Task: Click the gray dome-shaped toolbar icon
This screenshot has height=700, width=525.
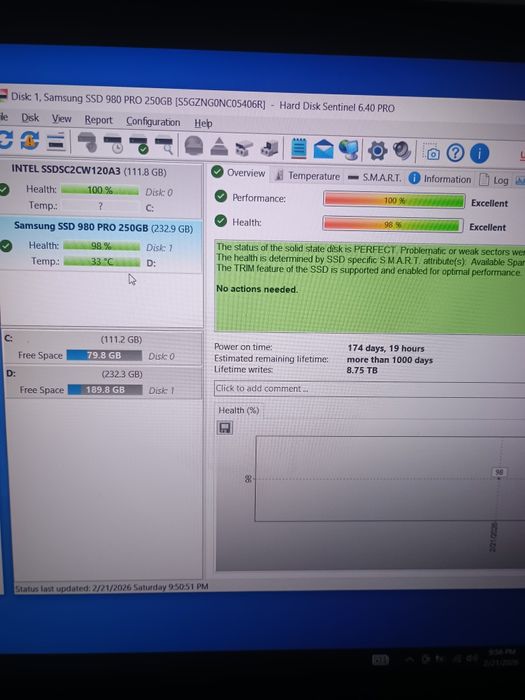Action: point(194,146)
